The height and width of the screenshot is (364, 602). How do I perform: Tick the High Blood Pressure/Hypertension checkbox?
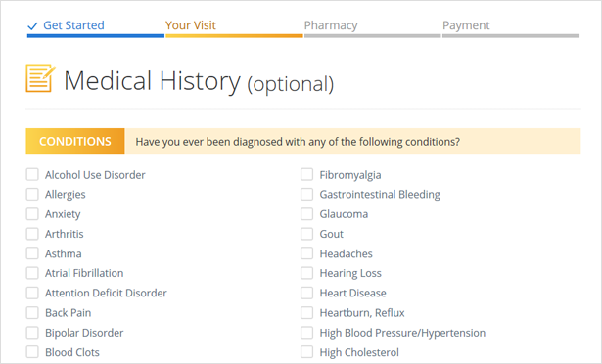coord(306,333)
